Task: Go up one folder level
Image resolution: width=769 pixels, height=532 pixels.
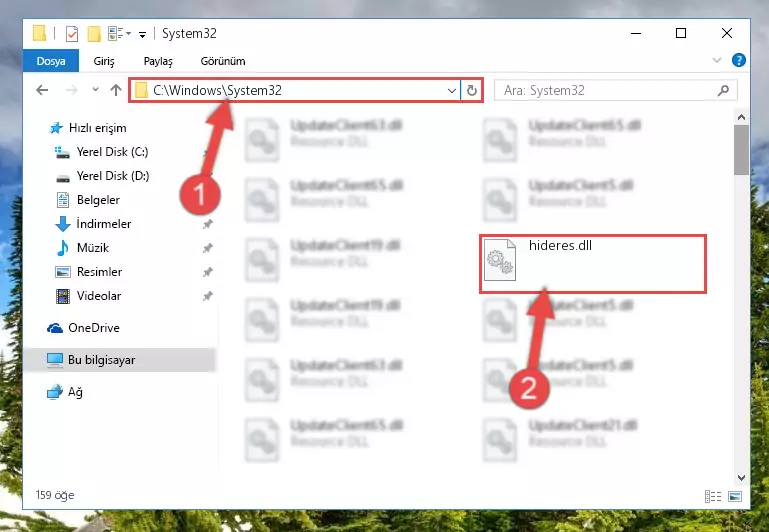Action: pyautogui.click(x=116, y=90)
